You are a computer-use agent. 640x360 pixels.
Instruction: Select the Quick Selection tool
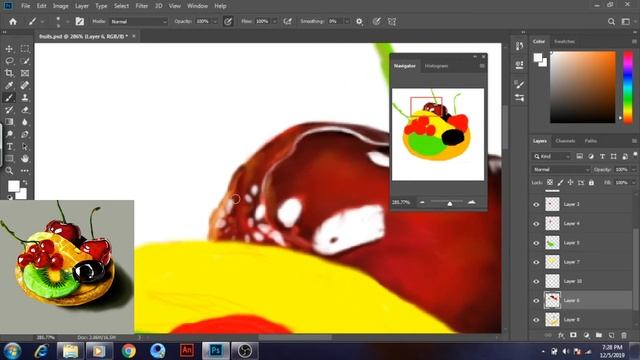click(x=25, y=61)
